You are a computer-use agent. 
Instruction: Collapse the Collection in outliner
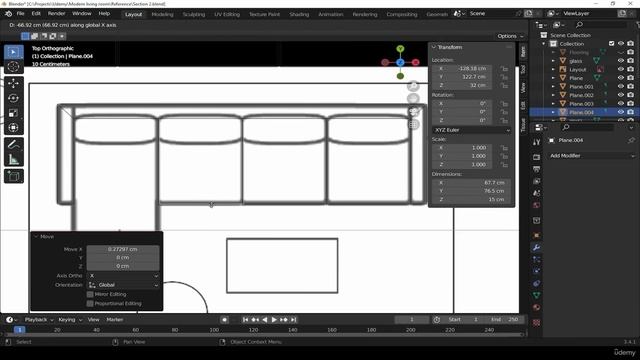544,44
